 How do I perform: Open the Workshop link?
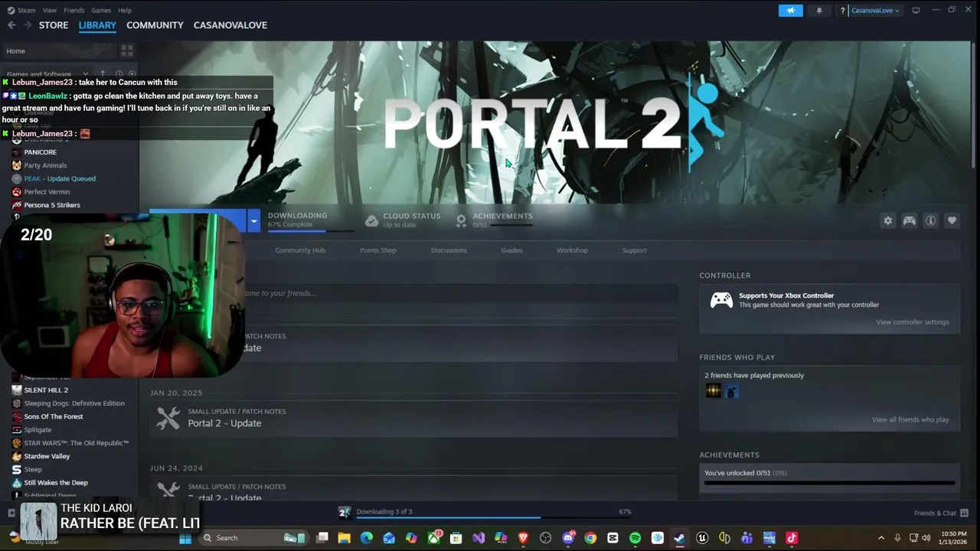pyautogui.click(x=572, y=250)
